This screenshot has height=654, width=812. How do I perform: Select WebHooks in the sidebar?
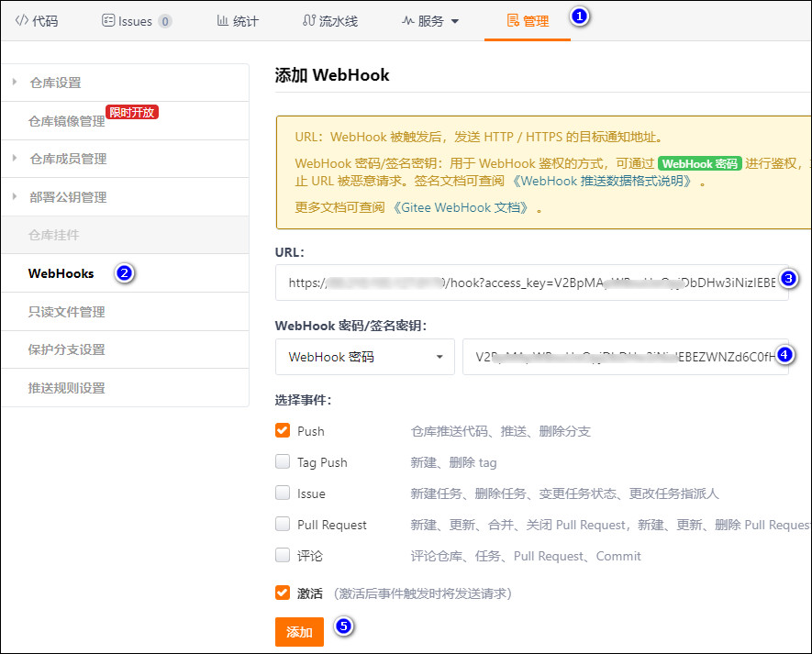click(125, 273)
